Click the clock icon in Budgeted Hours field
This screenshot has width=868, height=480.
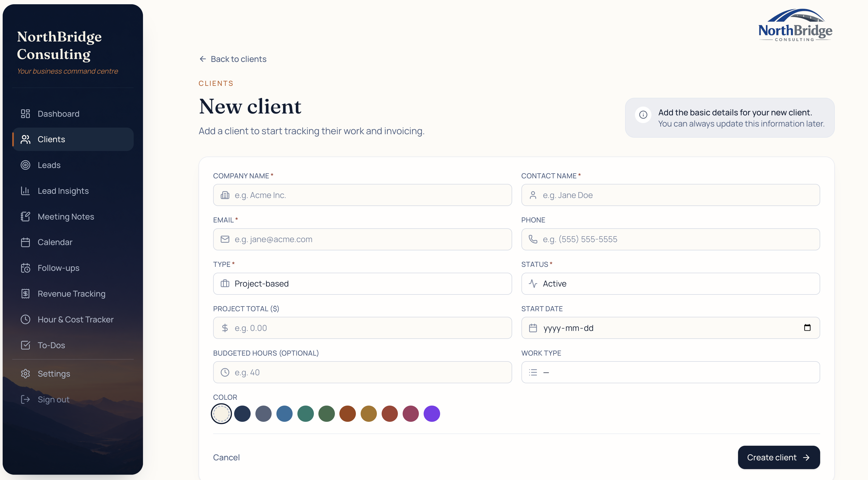(225, 372)
